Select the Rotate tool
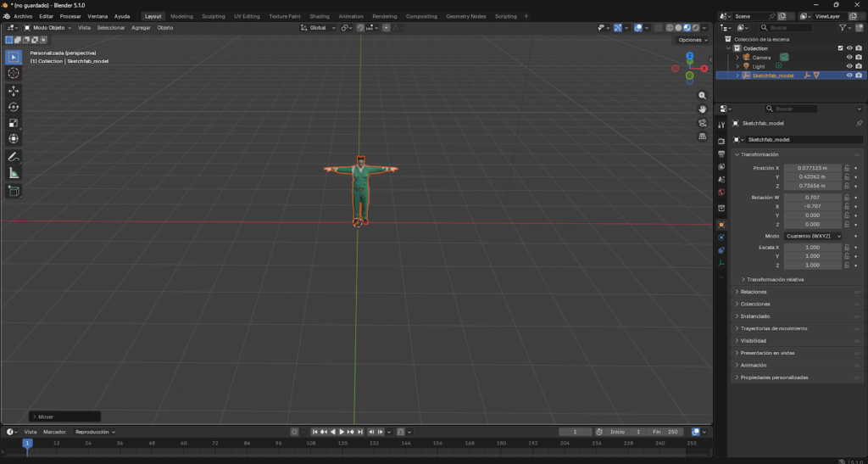The image size is (868, 464). tap(14, 107)
